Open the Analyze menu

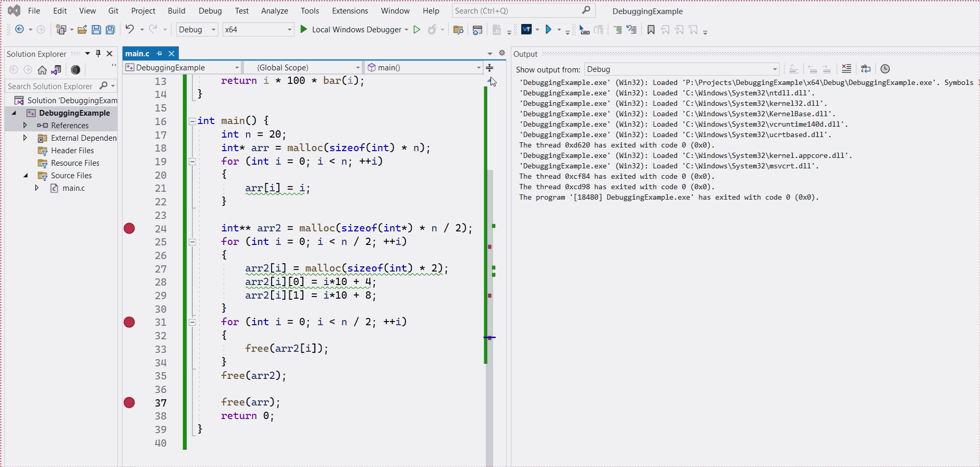pyautogui.click(x=274, y=10)
